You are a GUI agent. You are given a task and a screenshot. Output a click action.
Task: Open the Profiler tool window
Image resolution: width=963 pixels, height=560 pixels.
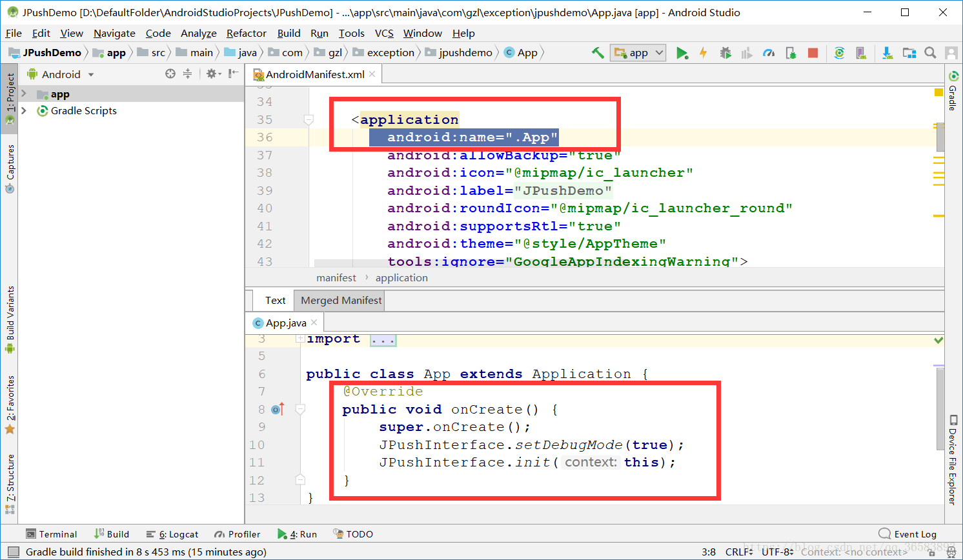point(237,534)
